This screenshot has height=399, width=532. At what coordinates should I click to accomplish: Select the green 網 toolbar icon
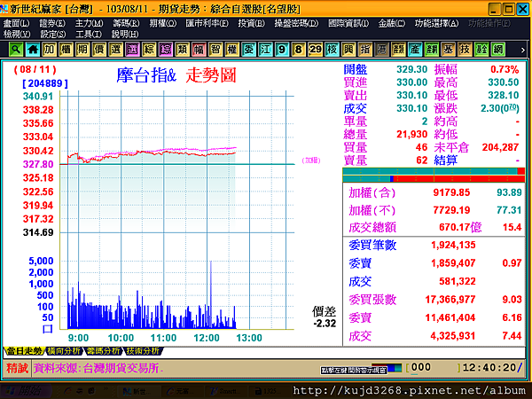pos(498,50)
